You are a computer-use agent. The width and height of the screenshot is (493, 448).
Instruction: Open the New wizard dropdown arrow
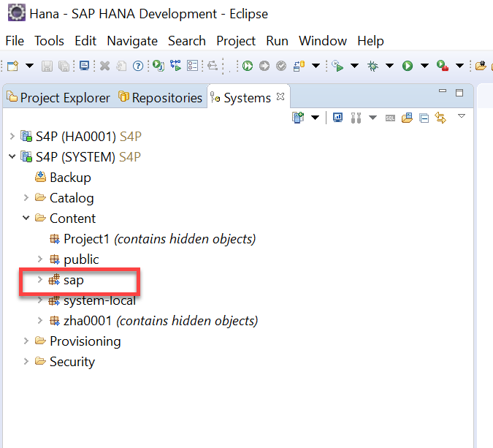tap(29, 66)
